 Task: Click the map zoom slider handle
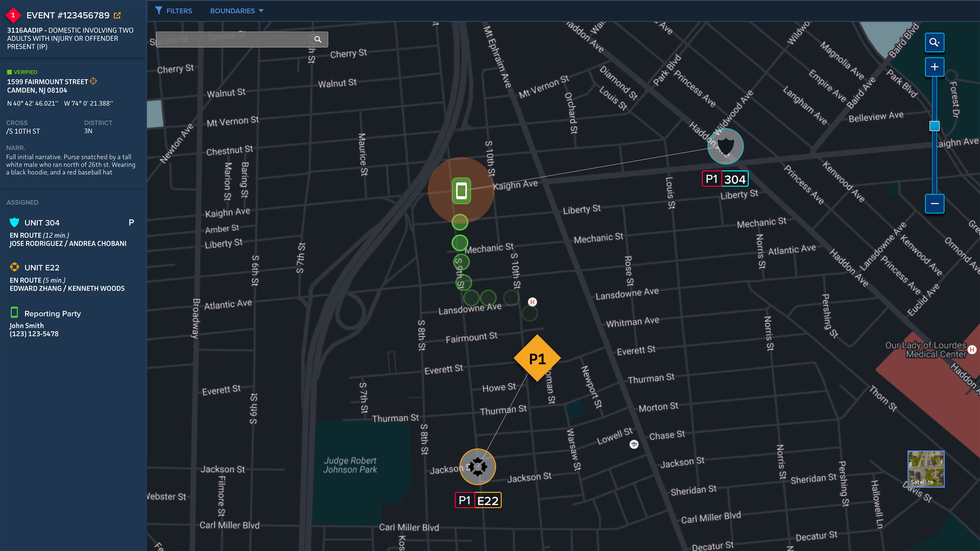point(935,126)
